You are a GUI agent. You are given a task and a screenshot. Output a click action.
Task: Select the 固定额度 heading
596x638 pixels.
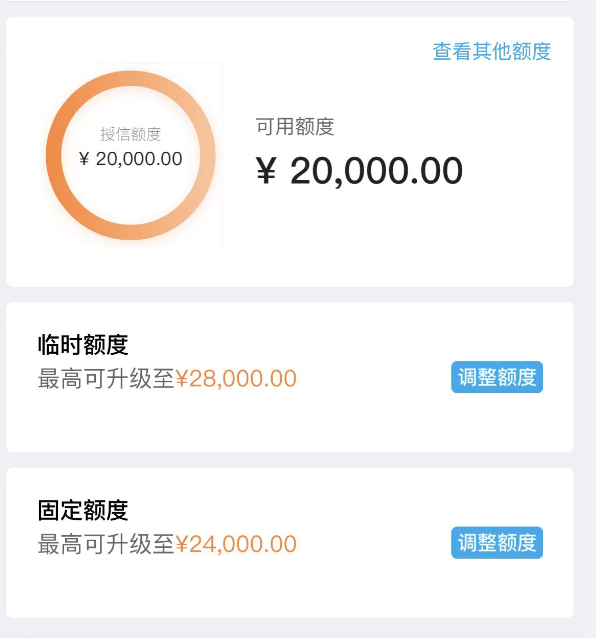(83, 510)
